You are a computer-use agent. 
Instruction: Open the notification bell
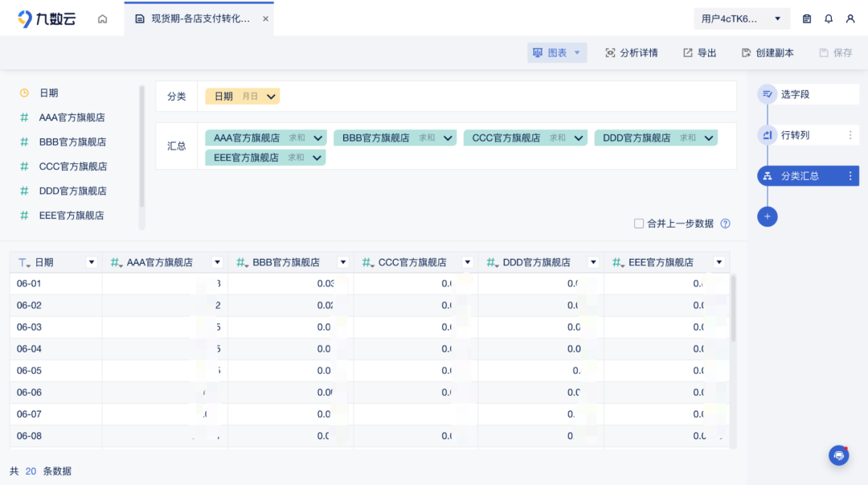[x=829, y=18]
